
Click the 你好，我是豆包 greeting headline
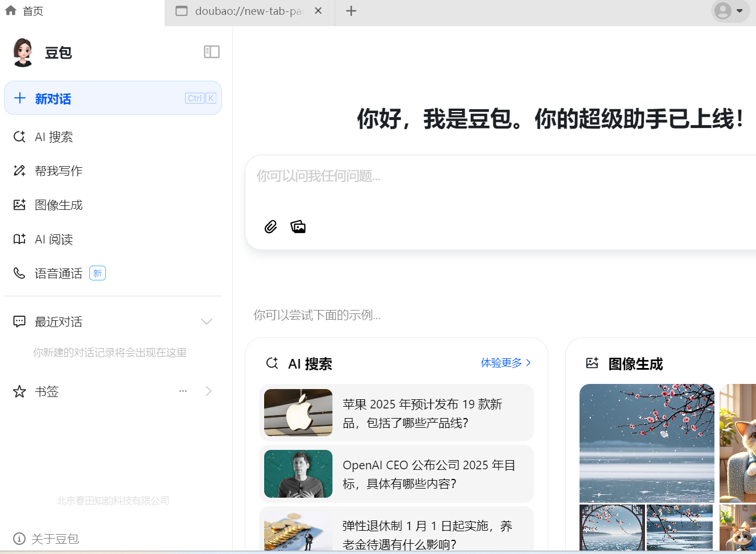click(550, 119)
